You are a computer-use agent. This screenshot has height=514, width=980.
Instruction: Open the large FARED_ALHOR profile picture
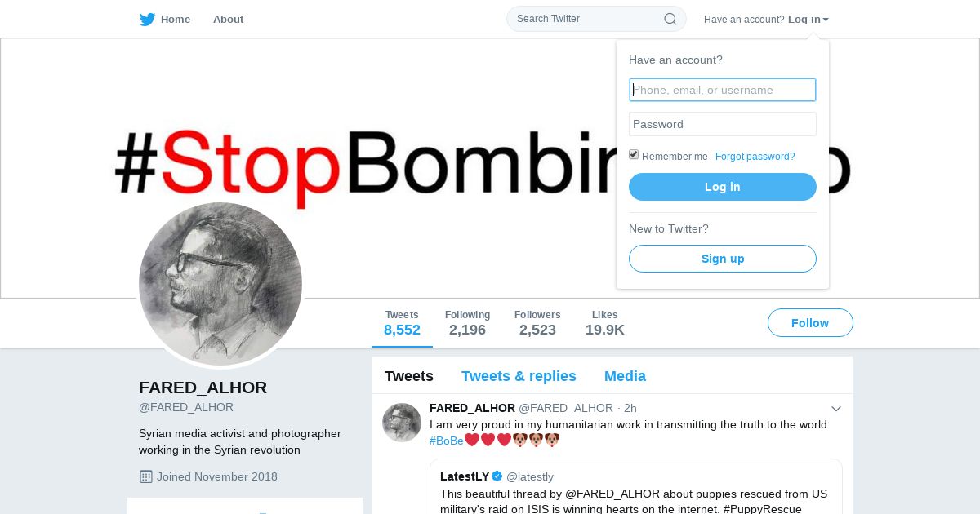(220, 284)
